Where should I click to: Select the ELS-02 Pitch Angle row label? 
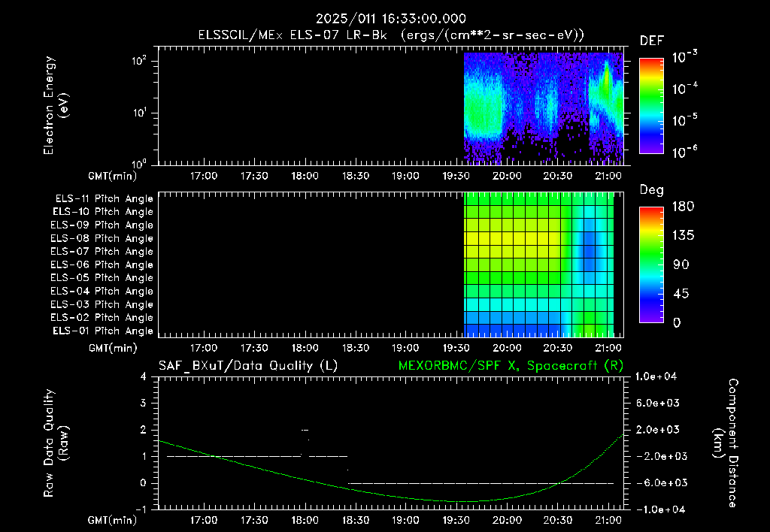tap(102, 318)
